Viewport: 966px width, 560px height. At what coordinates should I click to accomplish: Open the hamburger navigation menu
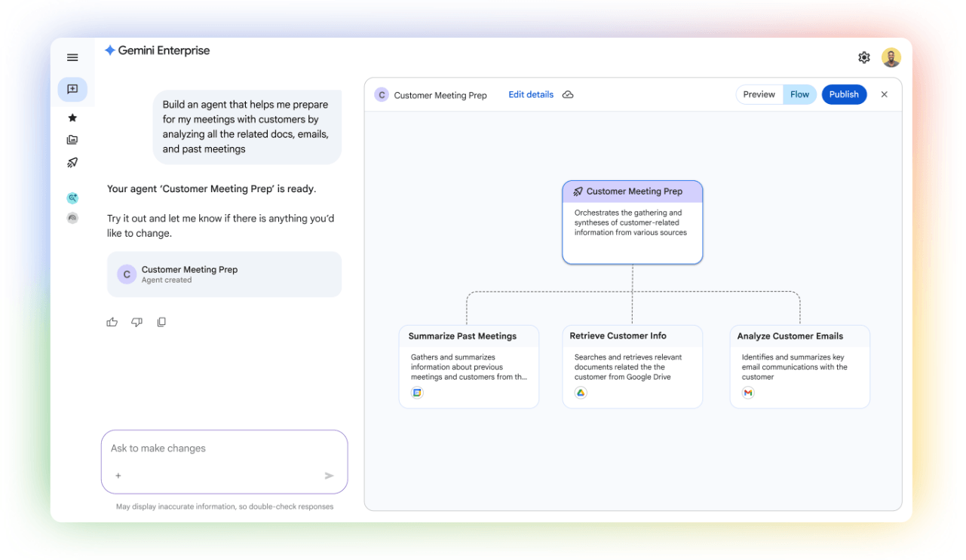point(72,57)
